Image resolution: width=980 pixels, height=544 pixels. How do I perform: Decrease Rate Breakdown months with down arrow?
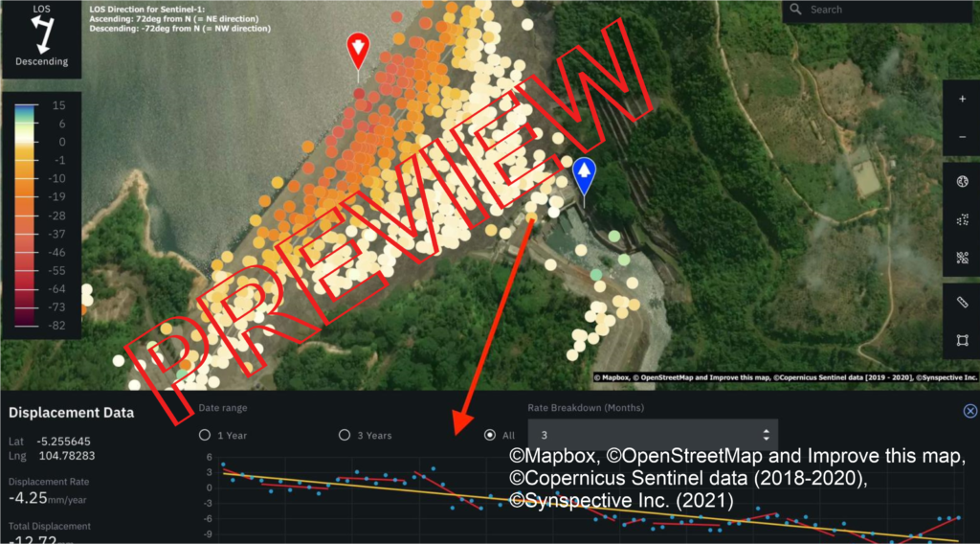[x=767, y=439]
